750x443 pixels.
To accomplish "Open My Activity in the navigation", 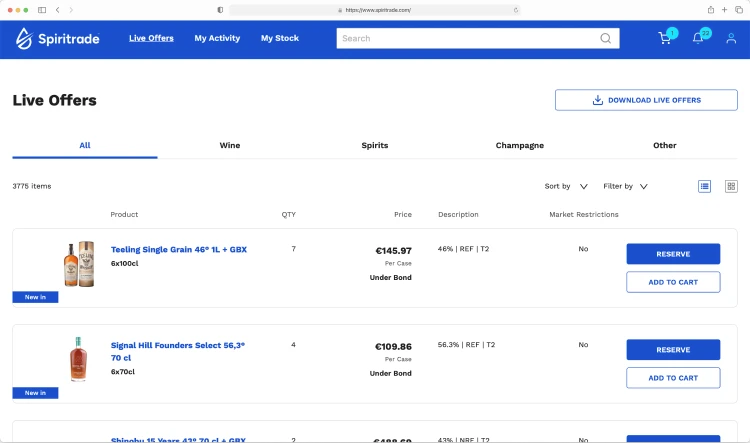I will click(x=217, y=39).
